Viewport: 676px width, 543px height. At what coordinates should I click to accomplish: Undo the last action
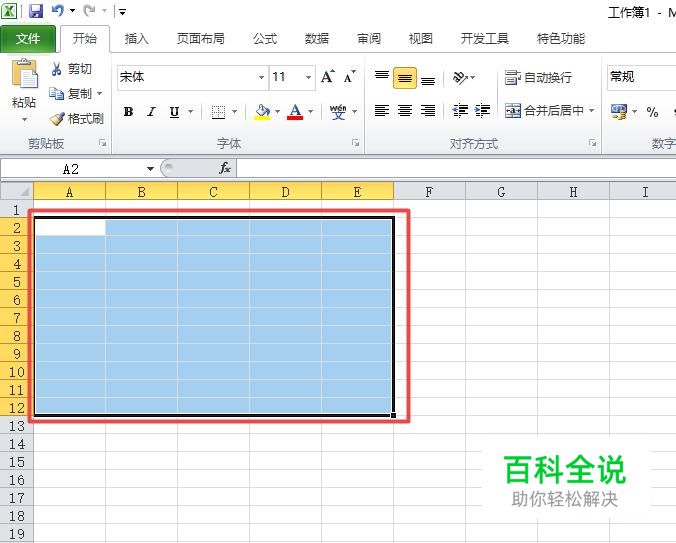57,10
